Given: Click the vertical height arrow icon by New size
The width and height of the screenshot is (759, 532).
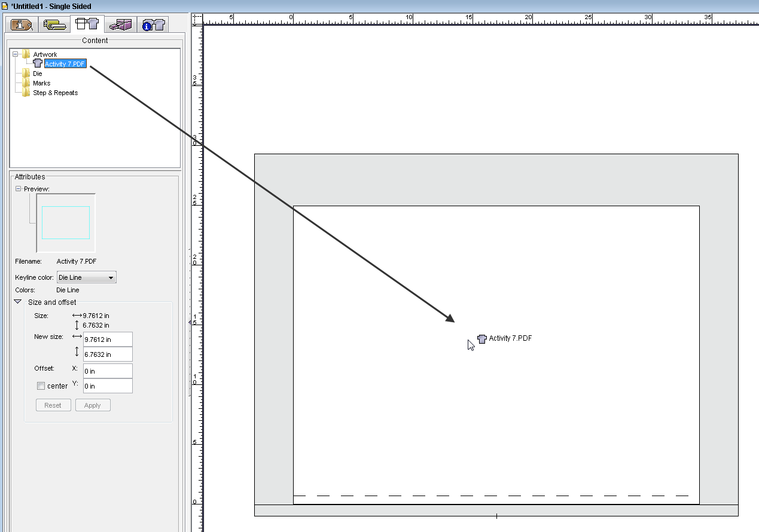Looking at the screenshot, I should [77, 352].
